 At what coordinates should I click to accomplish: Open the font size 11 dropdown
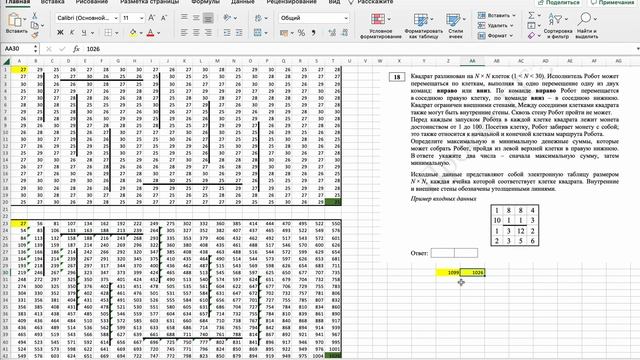tap(142, 18)
